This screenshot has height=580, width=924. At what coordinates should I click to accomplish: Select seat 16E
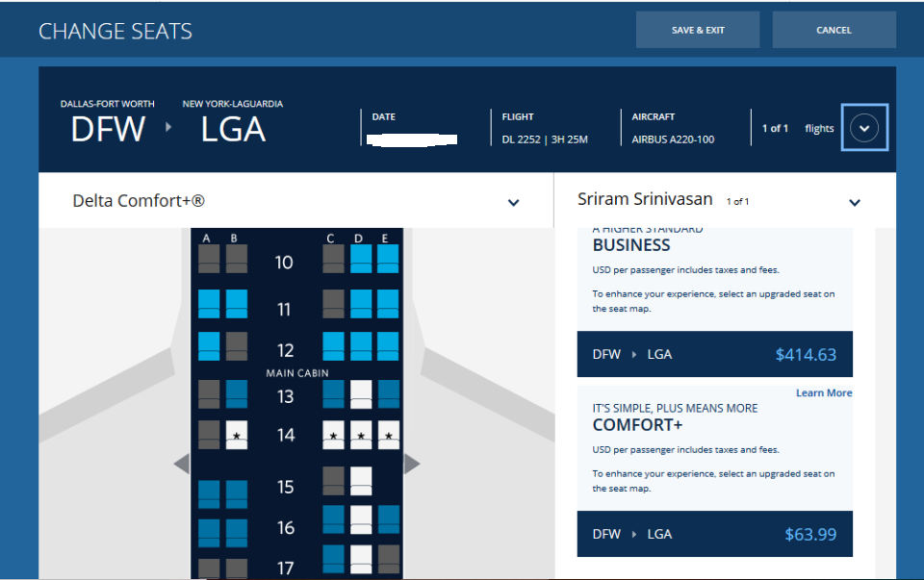coord(388,519)
